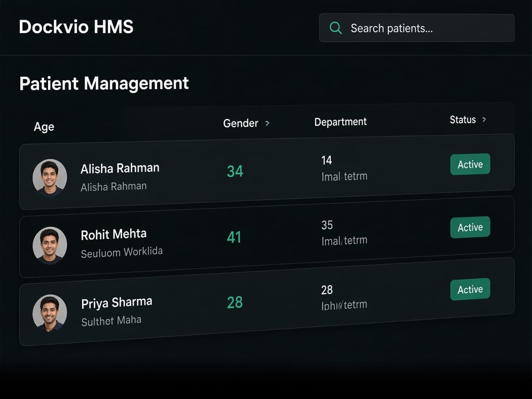Click the Status column header

463,120
